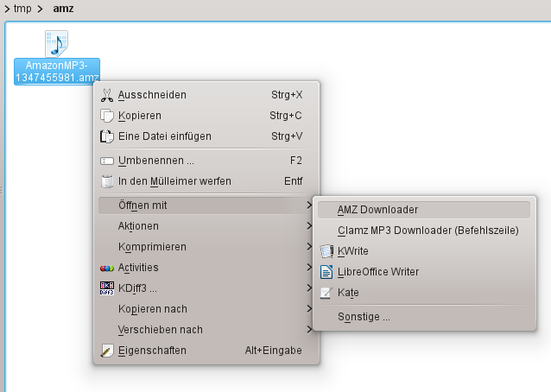This screenshot has width=551, height=392.
Task: Open the Activities menu entry
Action: point(206,268)
